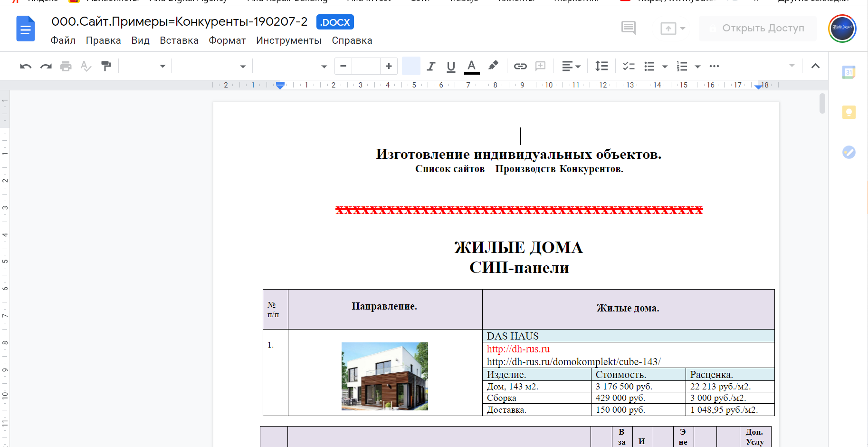Collapse the menus with chevron

tap(815, 66)
